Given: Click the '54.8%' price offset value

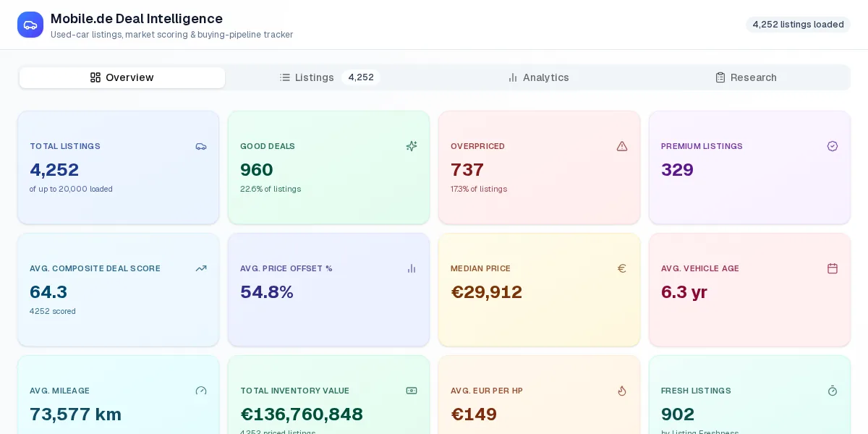Looking at the screenshot, I should [267, 292].
